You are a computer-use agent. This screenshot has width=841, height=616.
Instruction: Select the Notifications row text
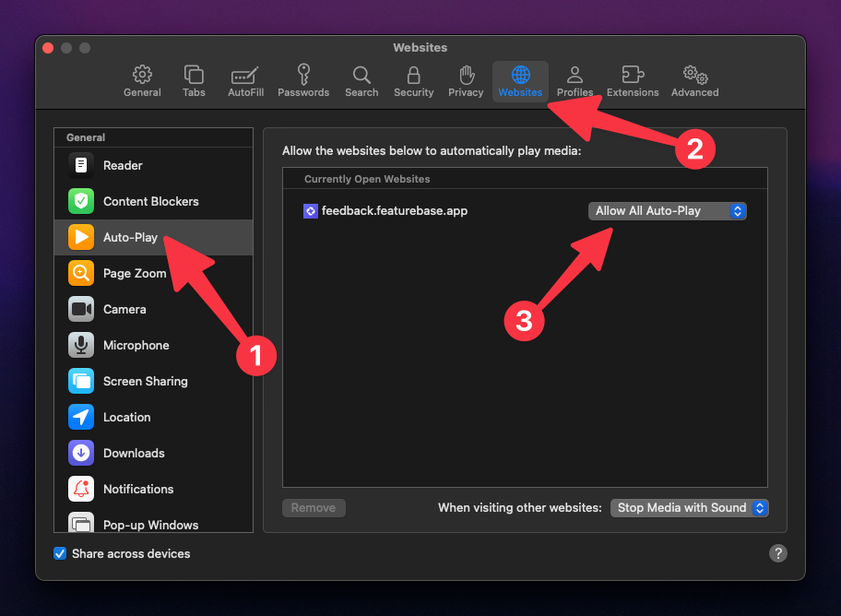(x=138, y=489)
